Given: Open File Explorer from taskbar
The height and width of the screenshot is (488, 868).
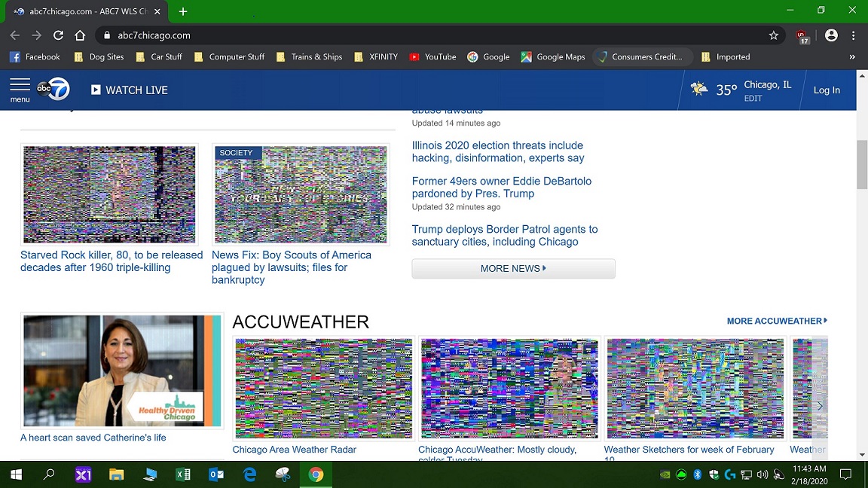Looking at the screenshot, I should coord(116,474).
